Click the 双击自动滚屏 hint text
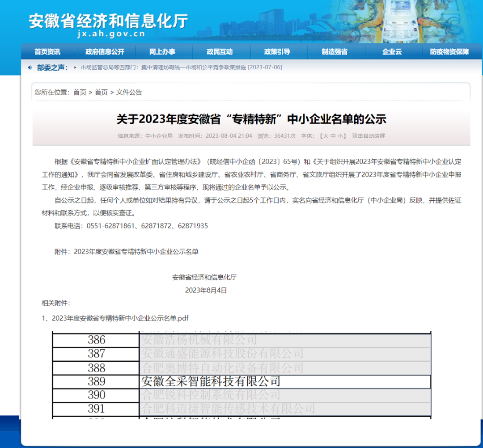This screenshot has height=448, width=483. [369, 136]
